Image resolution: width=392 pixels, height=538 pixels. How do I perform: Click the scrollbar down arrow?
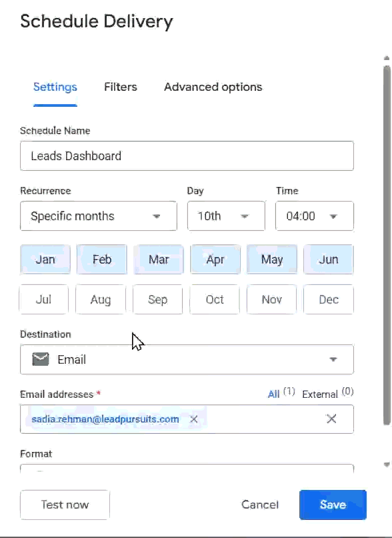[387, 465]
